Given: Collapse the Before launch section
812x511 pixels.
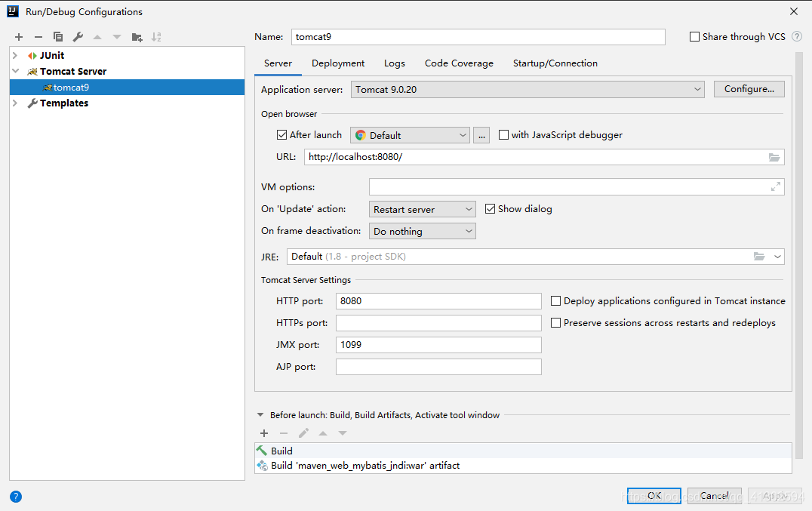Looking at the screenshot, I should click(260, 414).
